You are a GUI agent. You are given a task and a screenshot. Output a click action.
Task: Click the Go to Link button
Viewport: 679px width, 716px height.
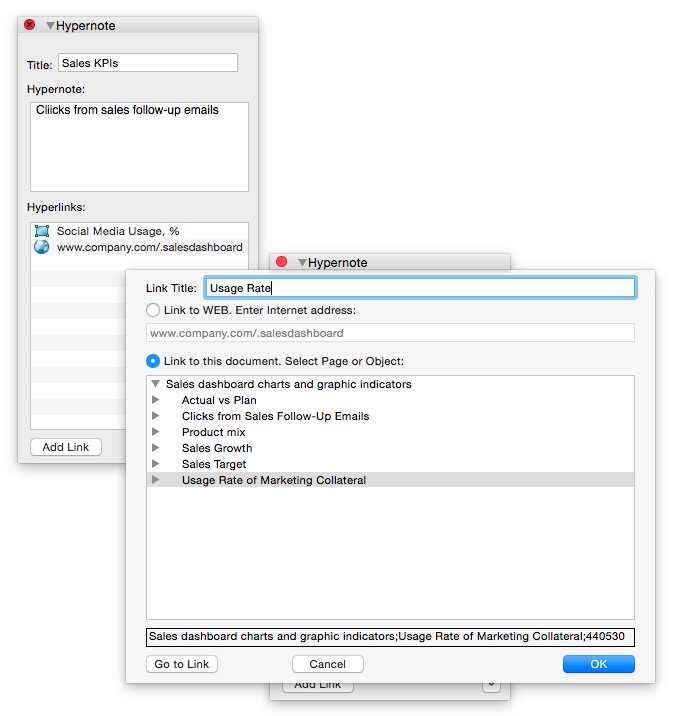(x=182, y=664)
